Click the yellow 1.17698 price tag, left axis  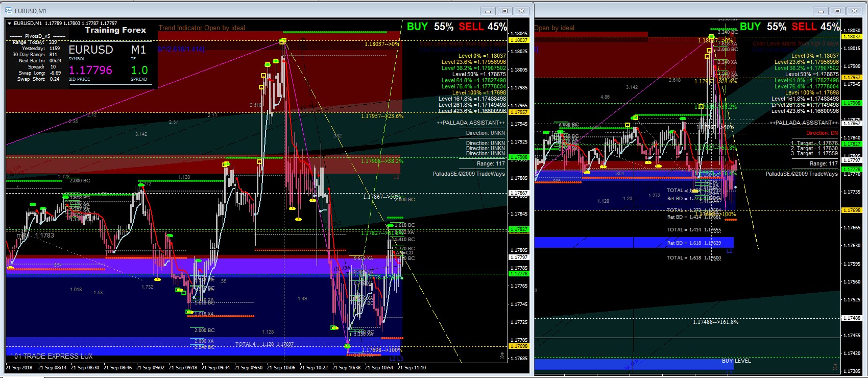pos(519,346)
